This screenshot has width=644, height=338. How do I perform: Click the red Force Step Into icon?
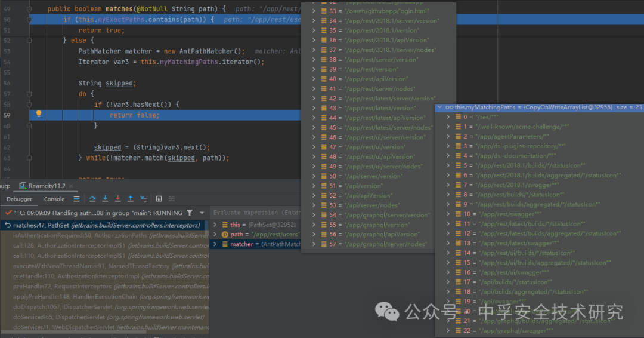tap(118, 199)
